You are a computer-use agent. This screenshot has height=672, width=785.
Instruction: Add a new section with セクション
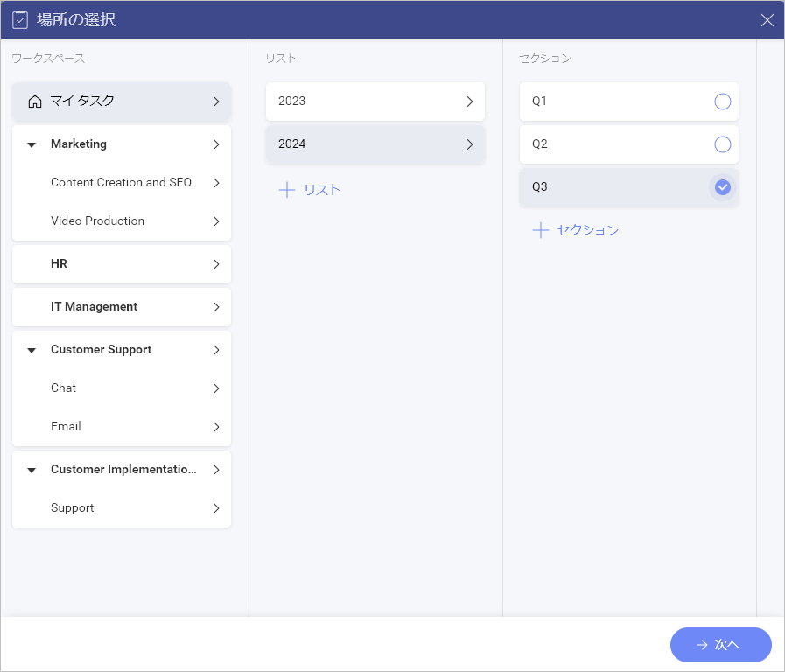[x=576, y=230]
